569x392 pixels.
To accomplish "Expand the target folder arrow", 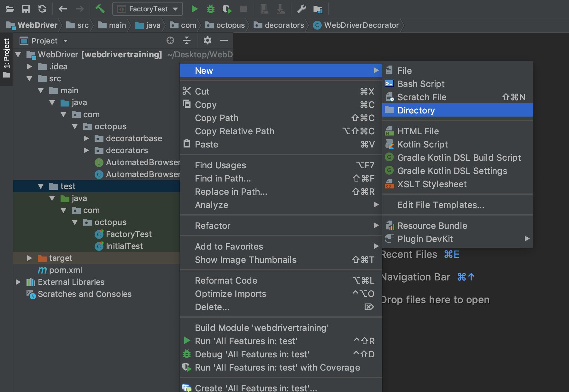I will pos(30,258).
